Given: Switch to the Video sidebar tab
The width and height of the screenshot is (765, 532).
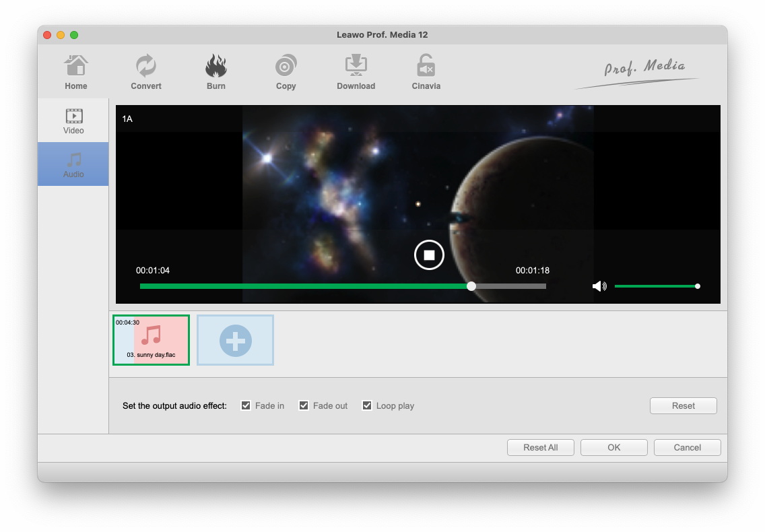Looking at the screenshot, I should [73, 121].
